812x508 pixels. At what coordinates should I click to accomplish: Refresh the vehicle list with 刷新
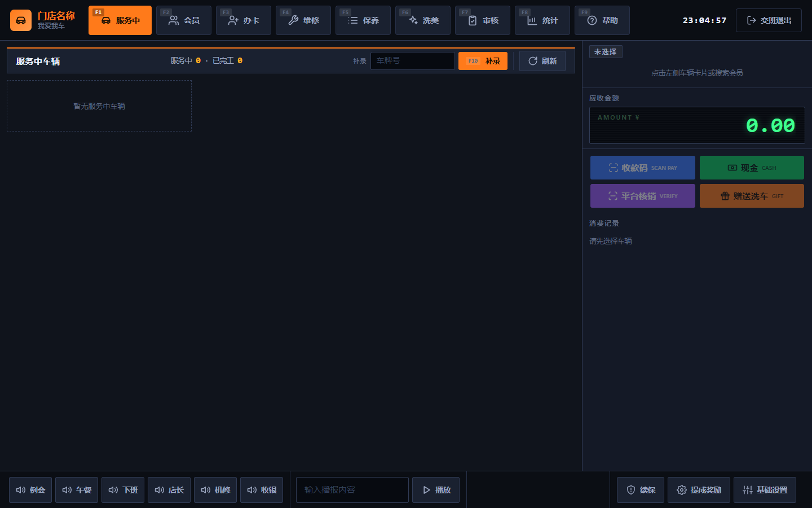tap(542, 61)
